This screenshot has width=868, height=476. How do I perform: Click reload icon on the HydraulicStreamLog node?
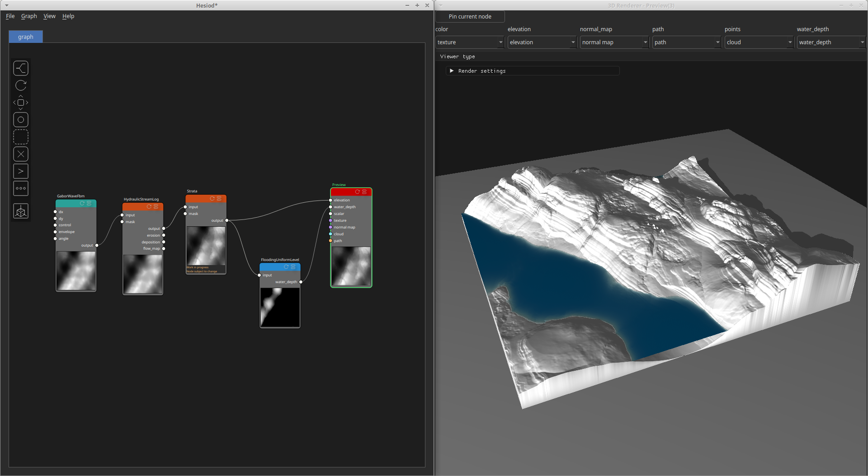(x=149, y=206)
